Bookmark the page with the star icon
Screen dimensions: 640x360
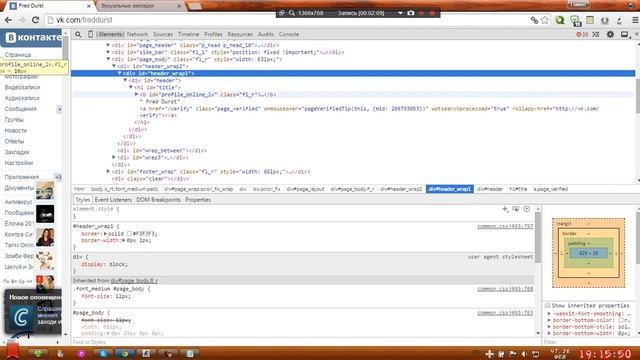coord(545,20)
